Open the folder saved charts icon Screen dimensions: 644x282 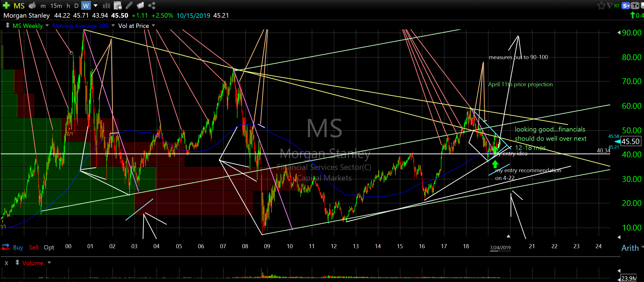click(x=140, y=5)
